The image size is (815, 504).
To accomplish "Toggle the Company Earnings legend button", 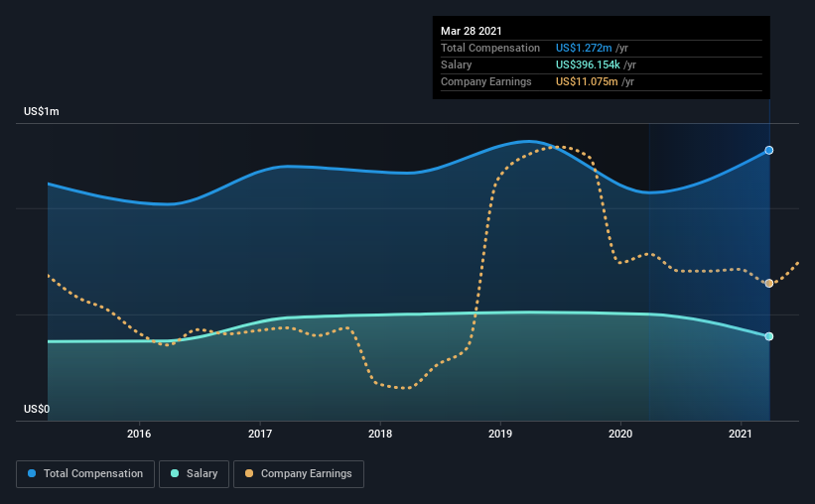I will tap(299, 474).
